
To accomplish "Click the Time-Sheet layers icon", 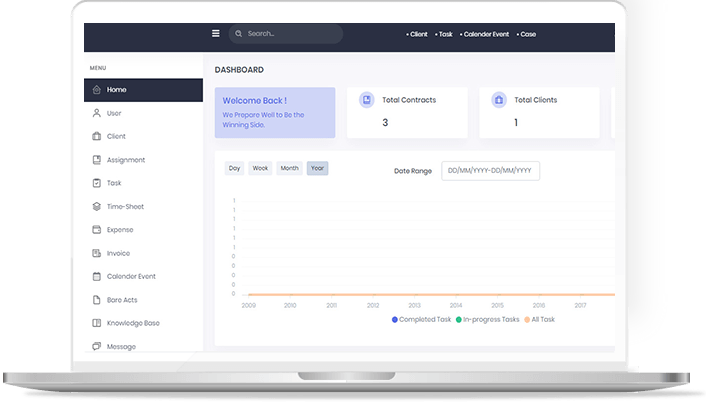I will coord(96,206).
